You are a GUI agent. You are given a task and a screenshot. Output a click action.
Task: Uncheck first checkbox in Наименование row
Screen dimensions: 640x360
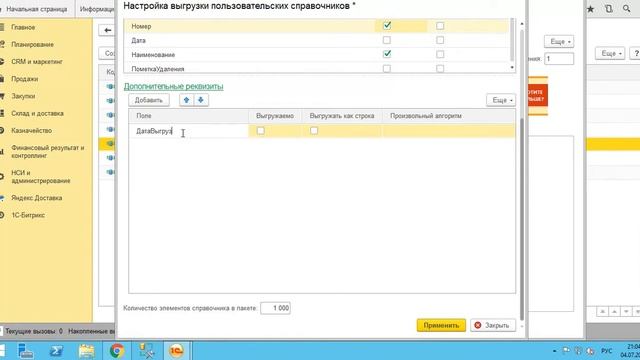tap(387, 54)
